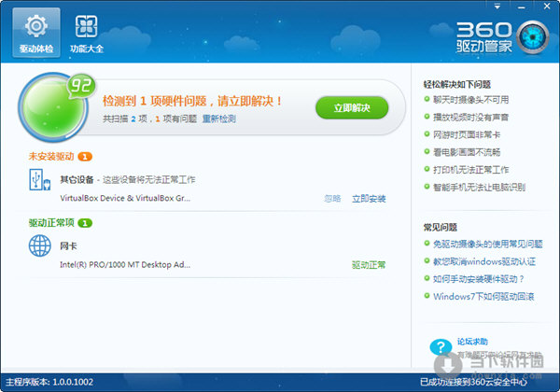Click 立即安装 for VirtualBox Device
Image resolution: width=560 pixels, height=392 pixels.
(x=369, y=199)
